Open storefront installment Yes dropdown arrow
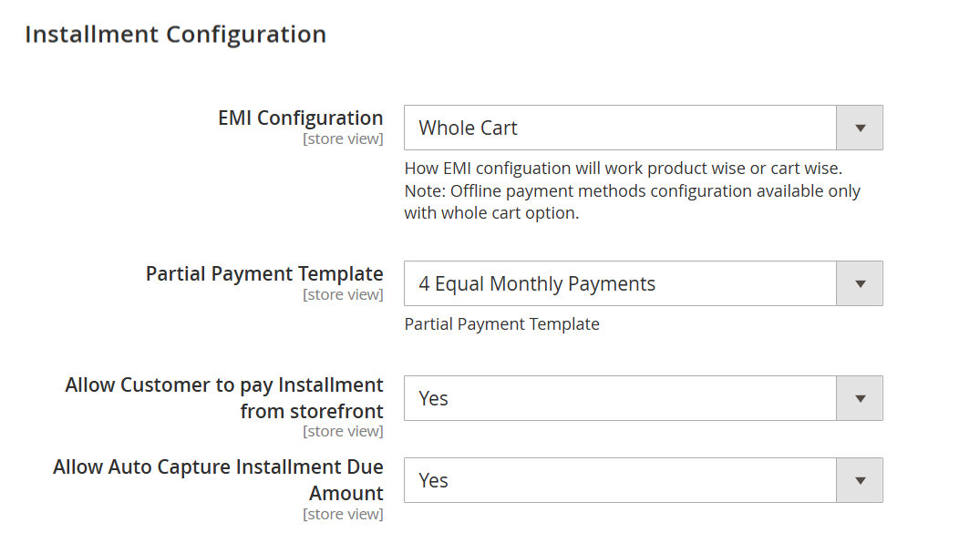This screenshot has width=980, height=533. coord(860,398)
